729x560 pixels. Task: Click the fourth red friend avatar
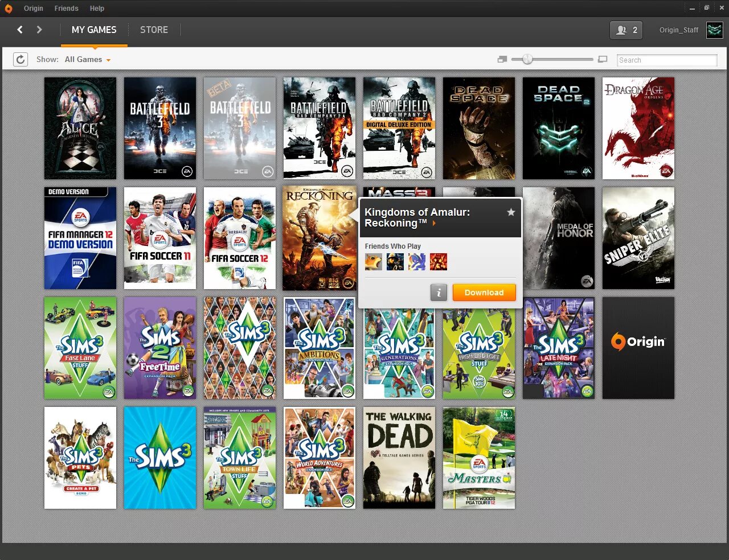[439, 262]
